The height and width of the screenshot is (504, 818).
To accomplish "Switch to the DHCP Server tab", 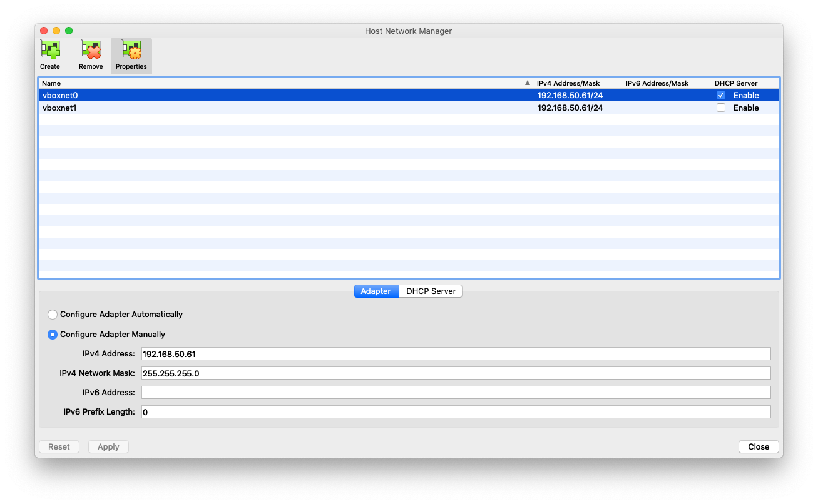I will tap(431, 291).
